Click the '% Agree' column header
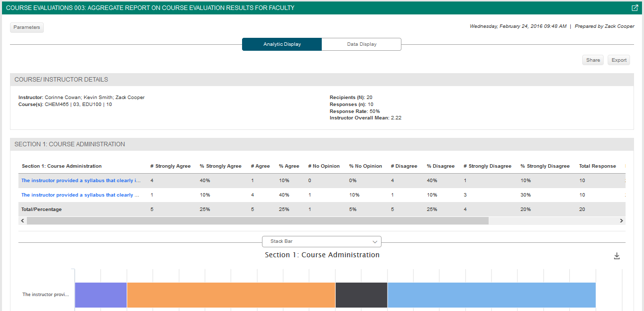This screenshot has height=311, width=644. [x=289, y=166]
